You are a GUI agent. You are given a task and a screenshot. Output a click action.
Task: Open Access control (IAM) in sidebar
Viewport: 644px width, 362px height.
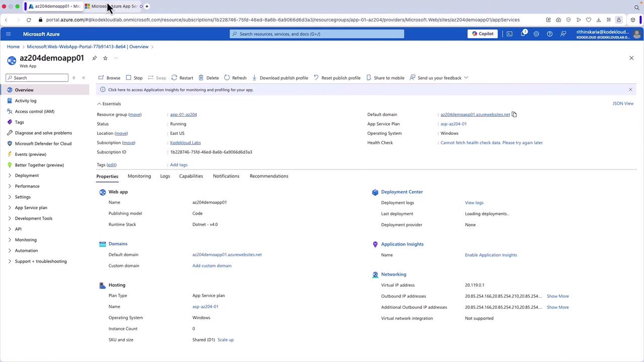34,112
